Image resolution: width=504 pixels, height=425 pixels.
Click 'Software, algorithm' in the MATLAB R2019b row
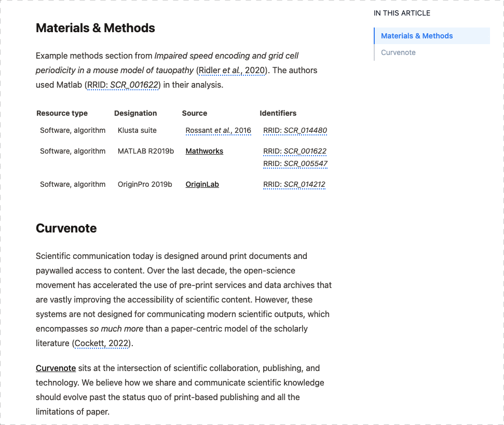point(73,151)
